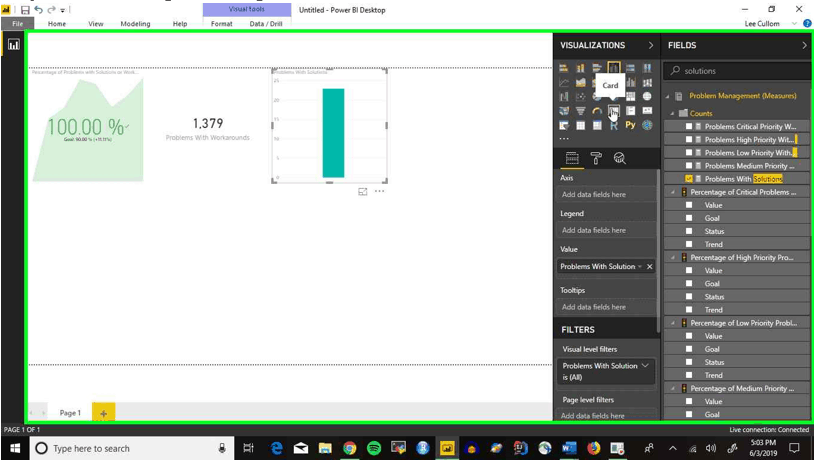Select the ArcGIS Maps visual
Image resolution: width=815 pixels, height=461 pixels.
[647, 125]
